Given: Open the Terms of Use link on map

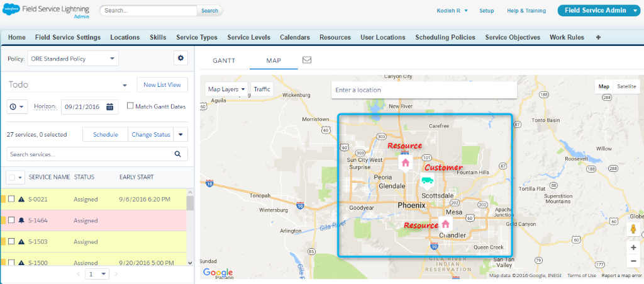Looking at the screenshot, I should pyautogui.click(x=582, y=275).
